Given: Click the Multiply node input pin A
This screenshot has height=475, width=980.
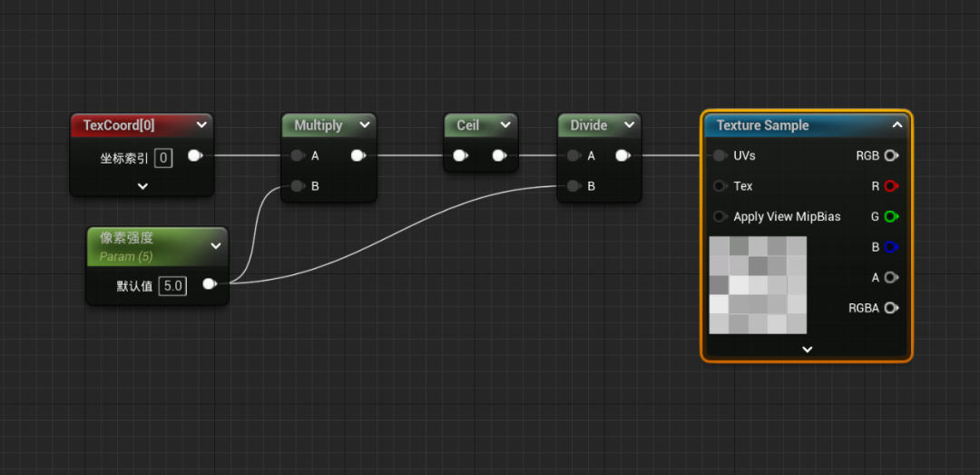Looking at the screenshot, I should coord(298,156).
